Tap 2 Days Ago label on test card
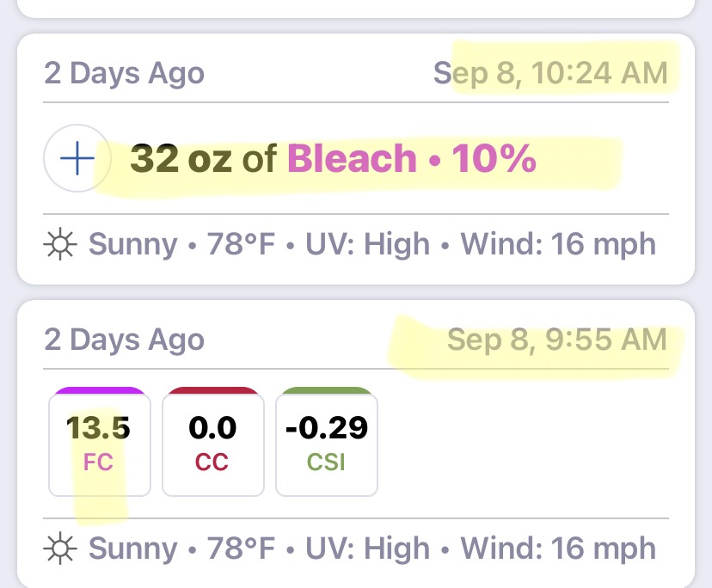 pyautogui.click(x=125, y=340)
